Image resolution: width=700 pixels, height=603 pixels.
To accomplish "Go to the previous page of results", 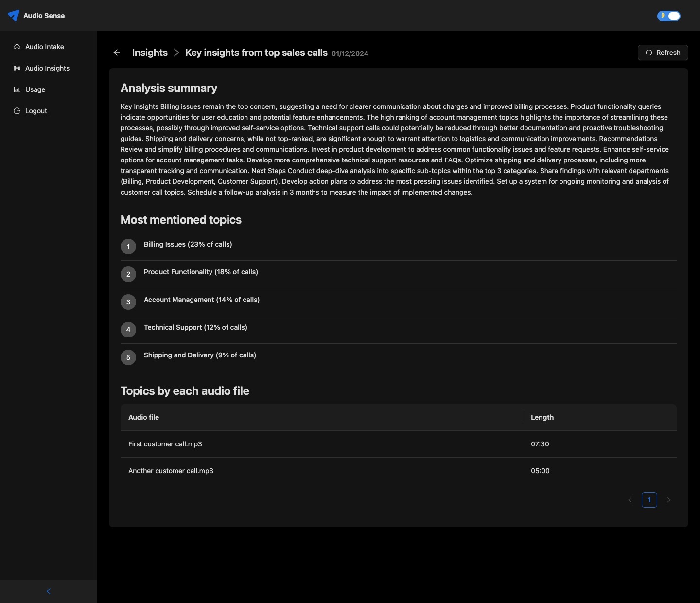I will pyautogui.click(x=630, y=500).
